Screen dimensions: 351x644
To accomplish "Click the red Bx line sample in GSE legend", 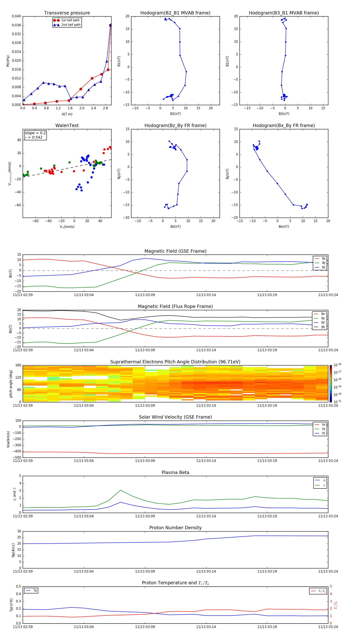I will 317,259.
